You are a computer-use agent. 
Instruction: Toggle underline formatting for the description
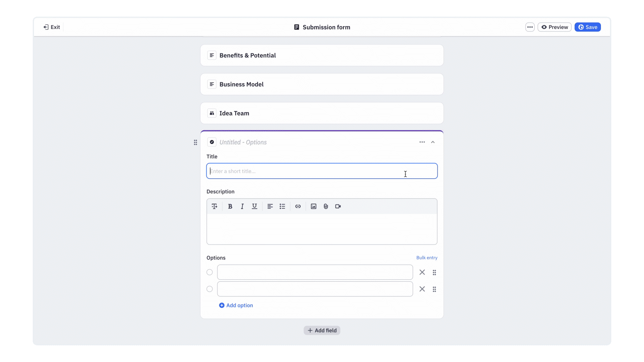point(255,206)
